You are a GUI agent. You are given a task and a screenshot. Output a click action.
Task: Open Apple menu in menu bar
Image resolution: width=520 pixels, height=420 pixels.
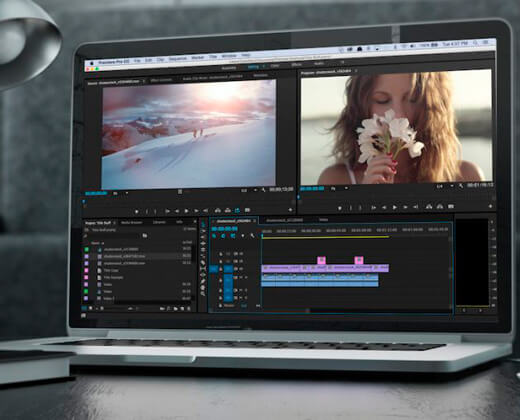92,63
